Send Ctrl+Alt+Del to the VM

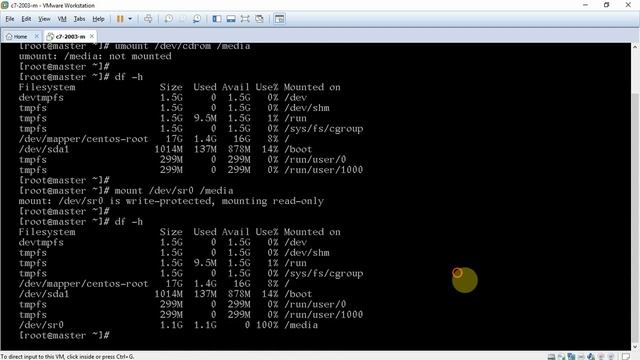point(148,19)
